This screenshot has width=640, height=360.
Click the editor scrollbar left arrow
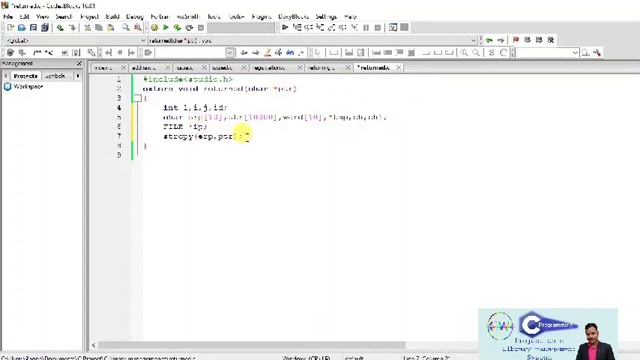93,345
